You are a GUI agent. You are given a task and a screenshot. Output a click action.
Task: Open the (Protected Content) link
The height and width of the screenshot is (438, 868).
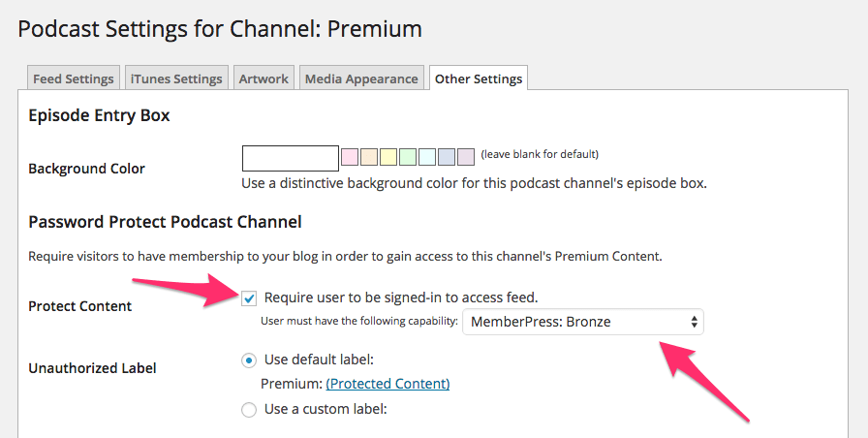pos(387,383)
